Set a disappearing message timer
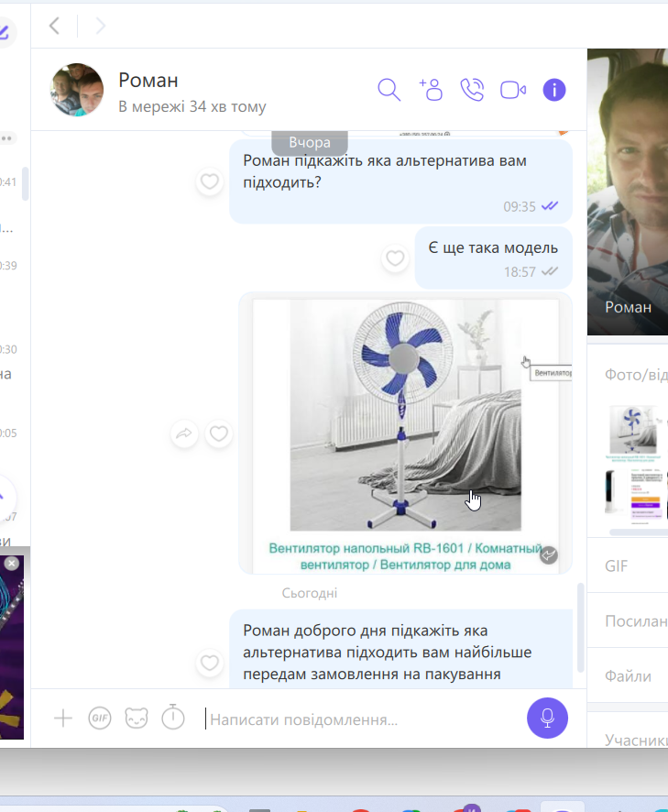Screen dimensions: 668x812 point(173,718)
